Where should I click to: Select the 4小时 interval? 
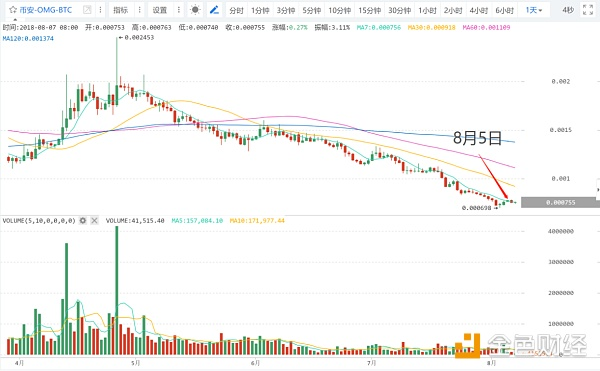tap(479, 10)
